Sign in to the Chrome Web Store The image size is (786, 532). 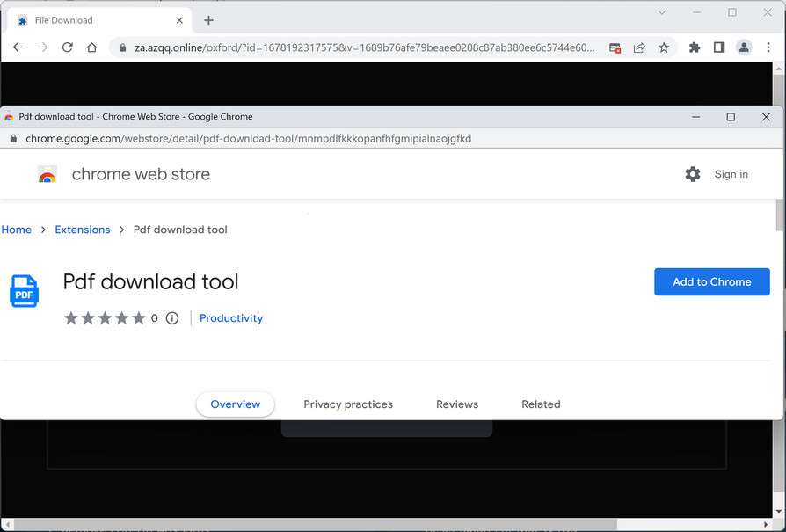(731, 174)
